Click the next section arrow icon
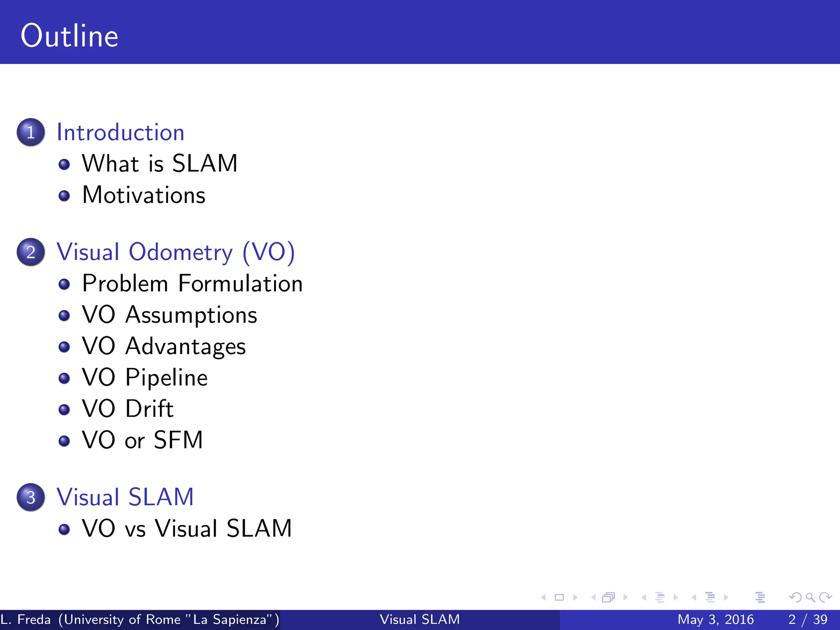The image size is (840, 630). [726, 598]
